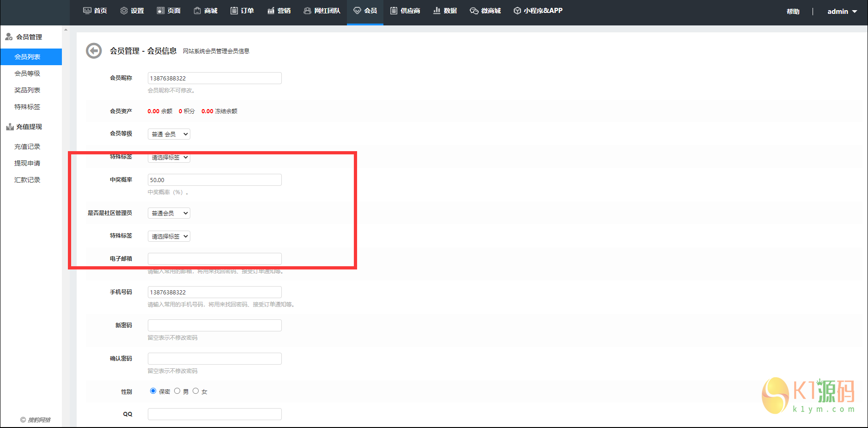Open the 特殊标签 dropdown above 中奖概率
The width and height of the screenshot is (868, 428).
point(169,157)
